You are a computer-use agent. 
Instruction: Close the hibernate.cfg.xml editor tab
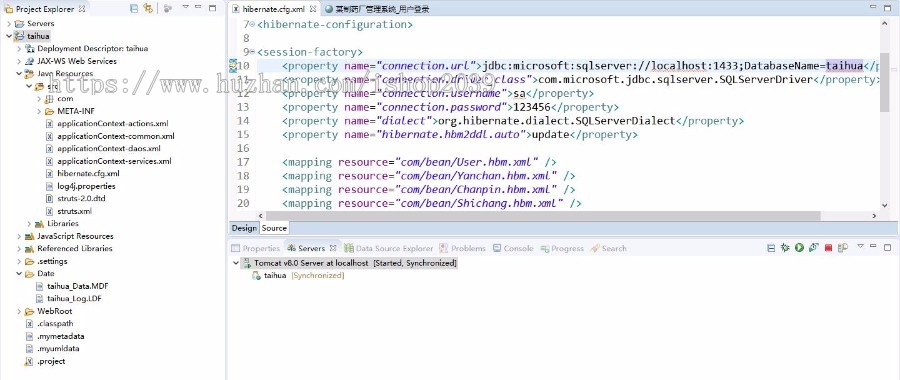pyautogui.click(x=312, y=9)
